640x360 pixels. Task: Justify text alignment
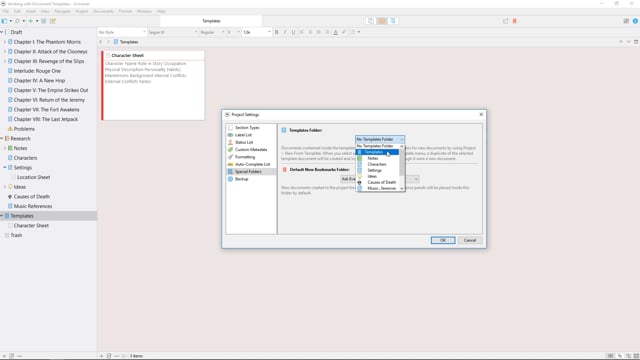327,32
